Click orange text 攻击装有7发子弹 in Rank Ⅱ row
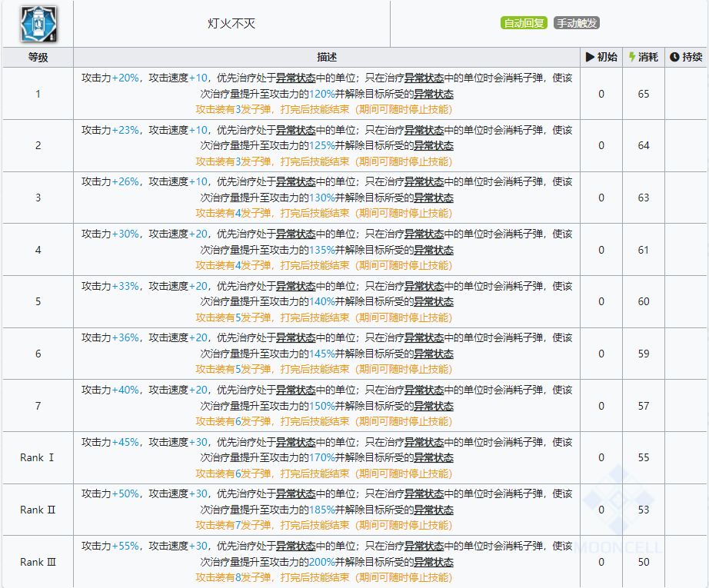The image size is (709, 588). coord(233,525)
